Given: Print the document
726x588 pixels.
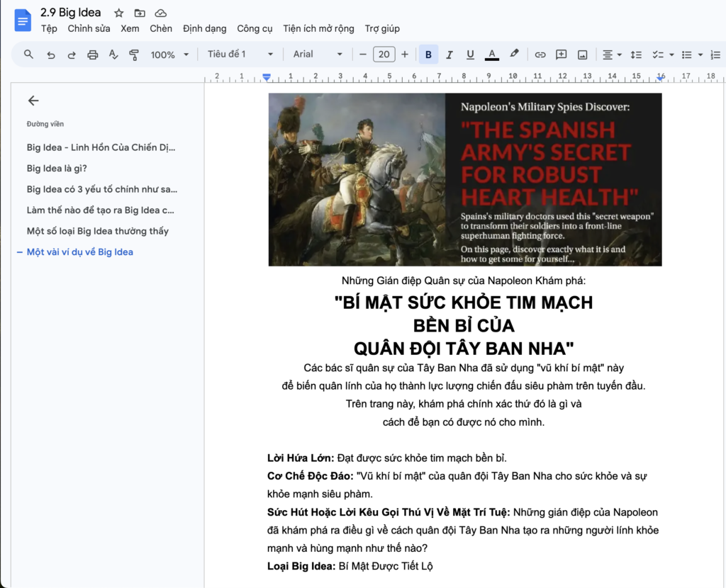Looking at the screenshot, I should 93,55.
